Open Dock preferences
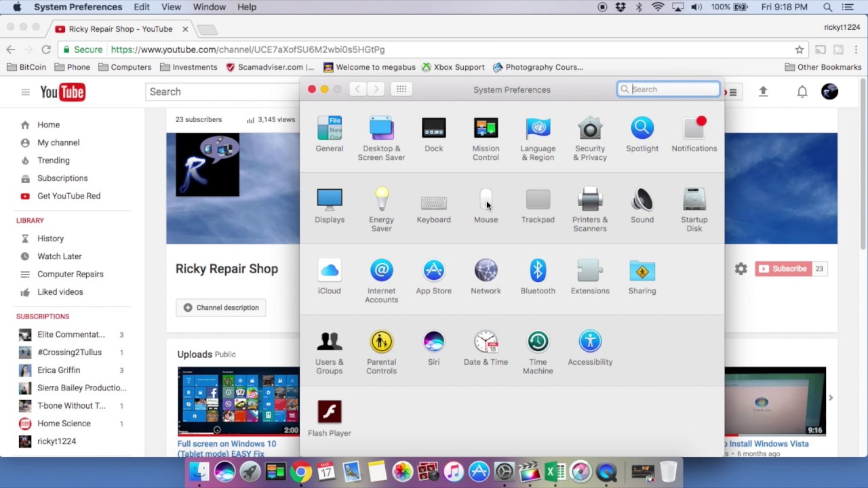The height and width of the screenshot is (488, 868). coord(434,134)
